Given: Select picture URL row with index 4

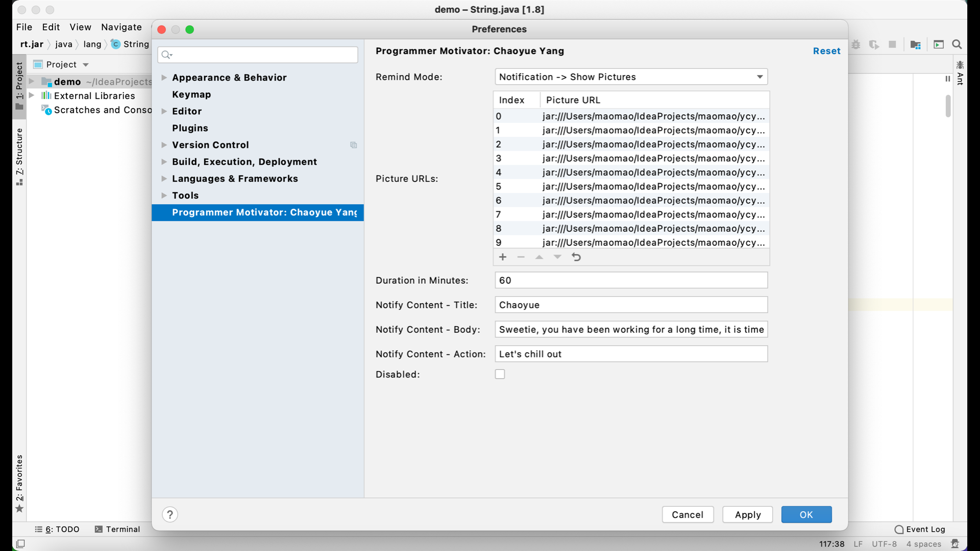Looking at the screenshot, I should pyautogui.click(x=631, y=172).
